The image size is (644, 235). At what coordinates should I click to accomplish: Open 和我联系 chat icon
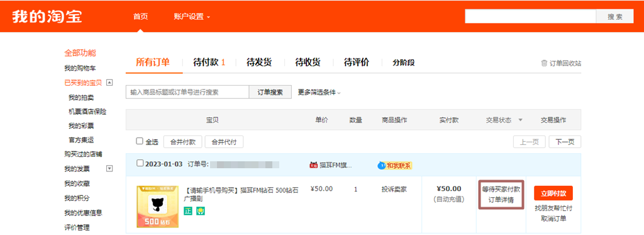click(395, 166)
